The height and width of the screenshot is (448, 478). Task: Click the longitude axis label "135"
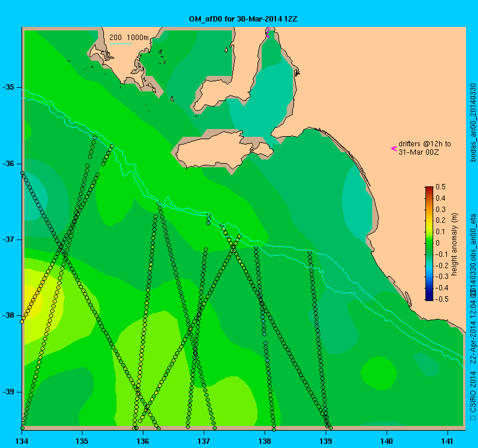82,441
